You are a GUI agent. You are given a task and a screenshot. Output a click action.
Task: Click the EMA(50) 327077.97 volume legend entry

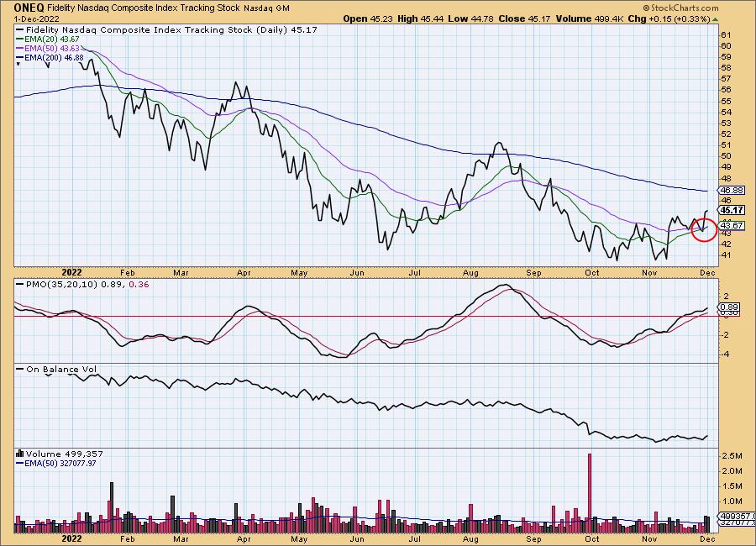(60, 464)
